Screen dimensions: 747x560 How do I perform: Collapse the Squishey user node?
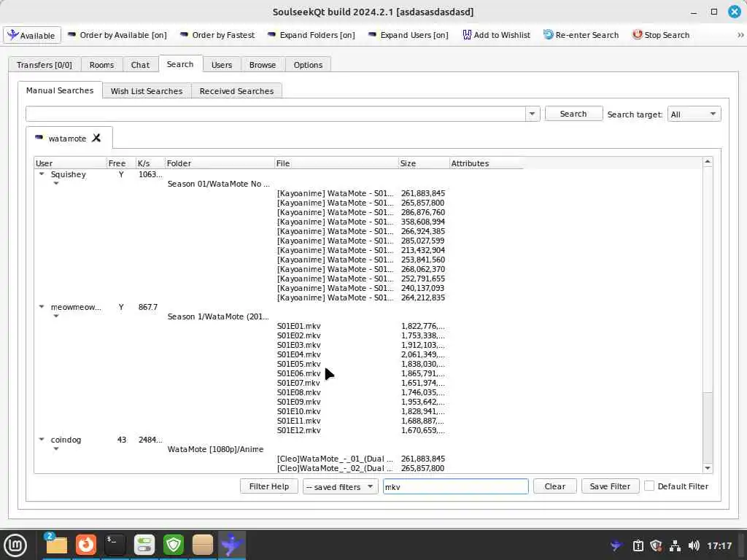(x=42, y=174)
